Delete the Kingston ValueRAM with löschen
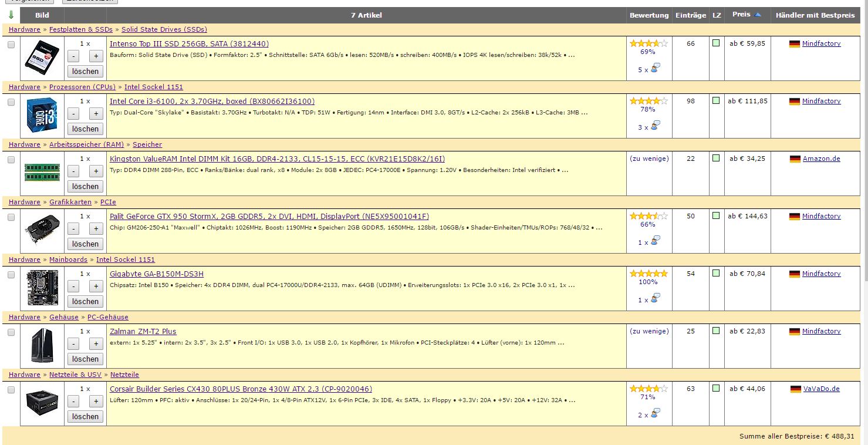The height and width of the screenshot is (445, 868). coord(85,186)
